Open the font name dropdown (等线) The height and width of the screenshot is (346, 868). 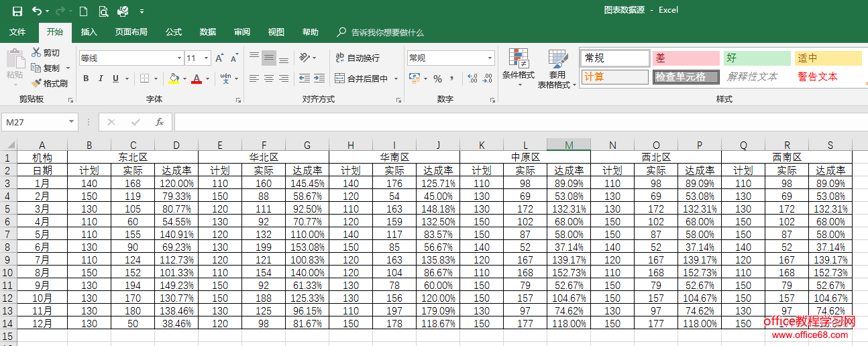pyautogui.click(x=179, y=58)
